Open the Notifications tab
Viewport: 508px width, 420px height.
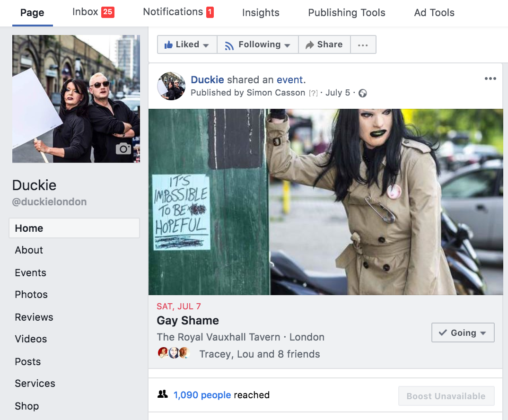pyautogui.click(x=178, y=12)
